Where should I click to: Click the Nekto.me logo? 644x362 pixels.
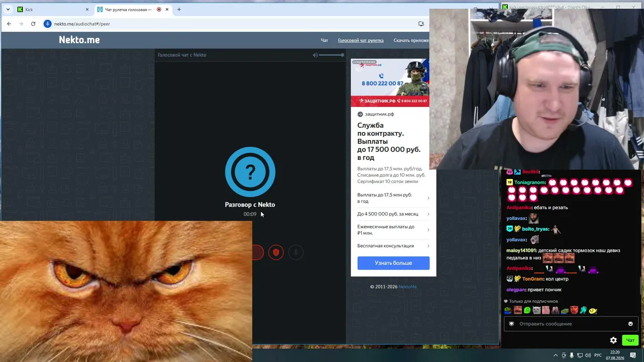tap(79, 40)
